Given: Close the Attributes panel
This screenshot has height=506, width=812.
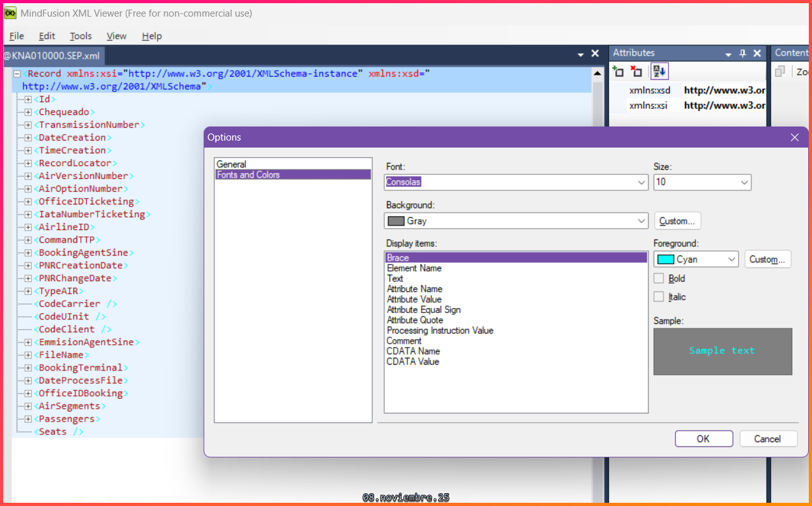Looking at the screenshot, I should point(757,54).
